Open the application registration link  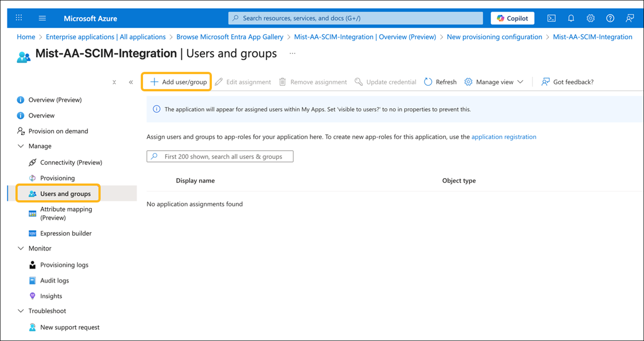click(503, 137)
